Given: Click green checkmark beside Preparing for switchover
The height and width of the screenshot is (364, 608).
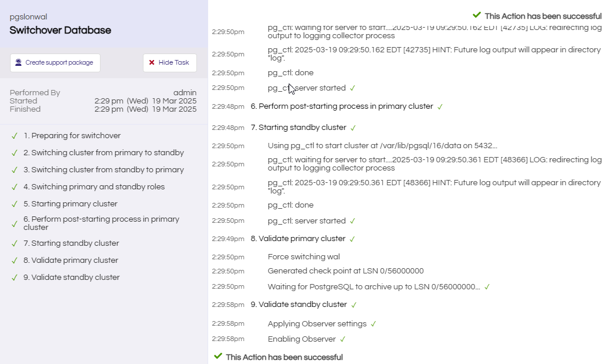Looking at the screenshot, I should pyautogui.click(x=14, y=136).
